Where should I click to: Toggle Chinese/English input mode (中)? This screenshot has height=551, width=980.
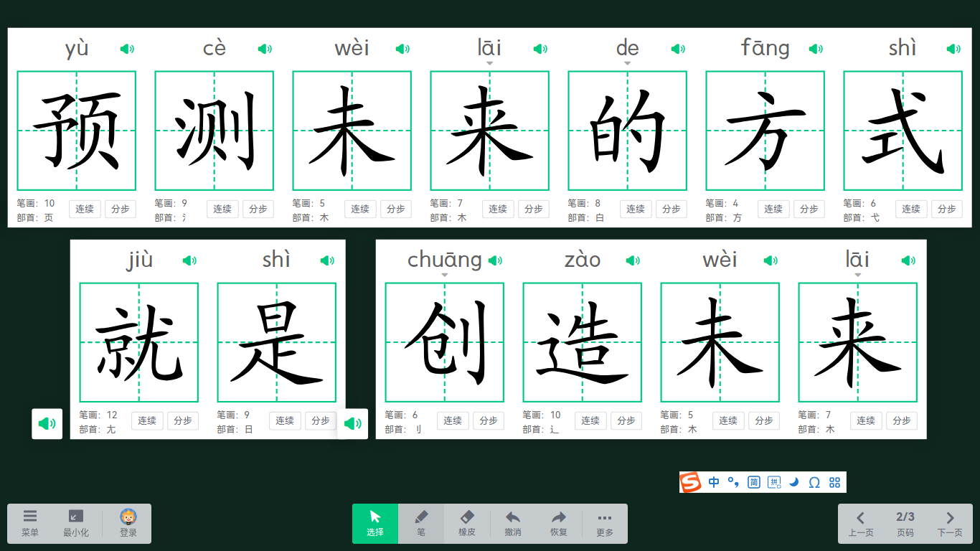[x=714, y=482]
